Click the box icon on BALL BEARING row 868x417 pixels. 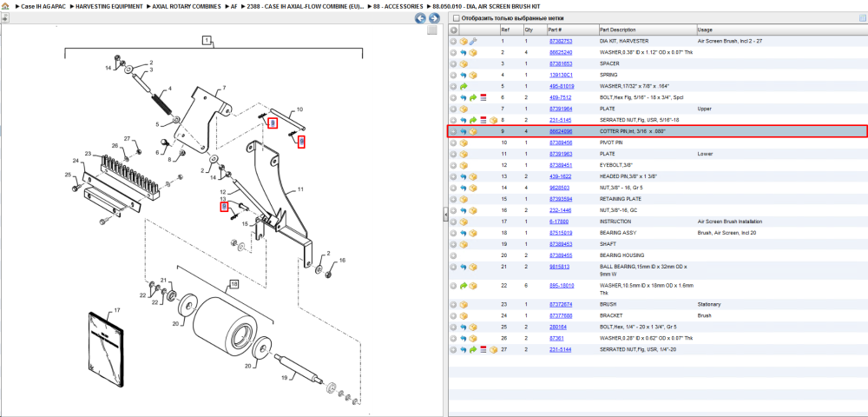tap(473, 267)
